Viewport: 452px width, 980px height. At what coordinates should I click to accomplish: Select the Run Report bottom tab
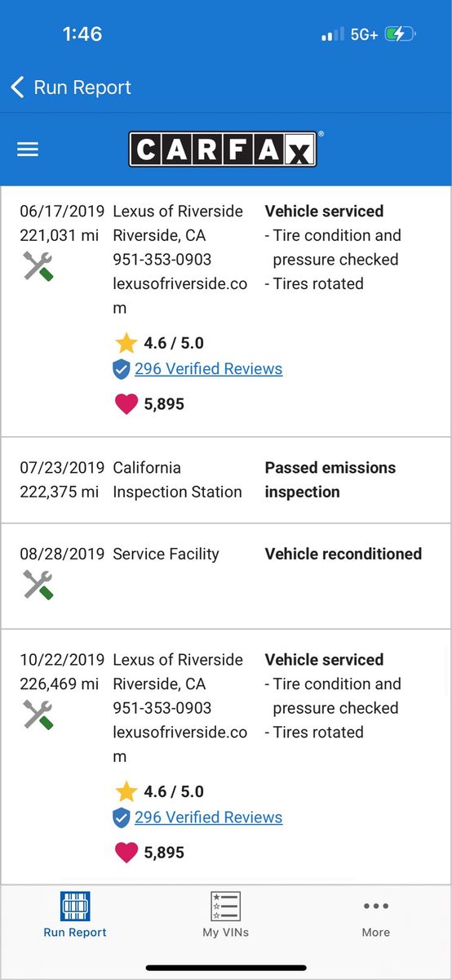click(75, 915)
